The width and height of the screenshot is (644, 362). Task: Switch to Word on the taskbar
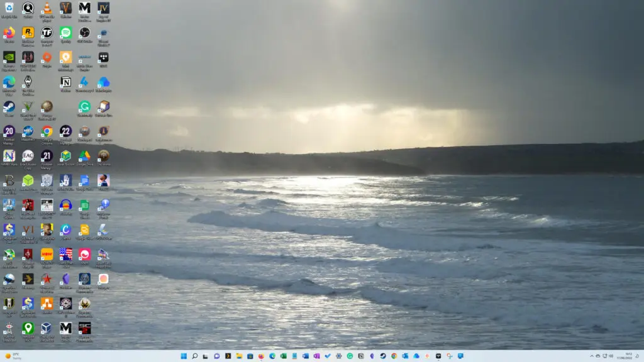306,356
